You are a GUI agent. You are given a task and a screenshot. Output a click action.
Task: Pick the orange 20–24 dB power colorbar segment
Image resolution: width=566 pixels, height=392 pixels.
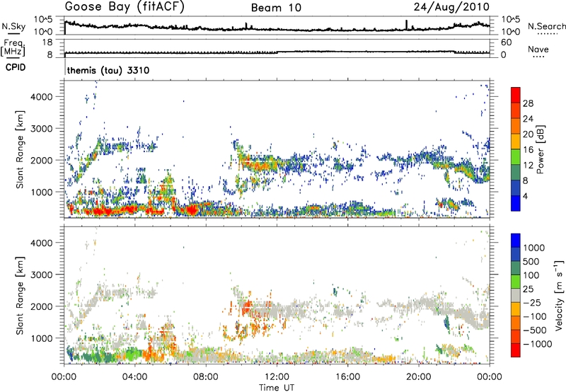(x=516, y=126)
